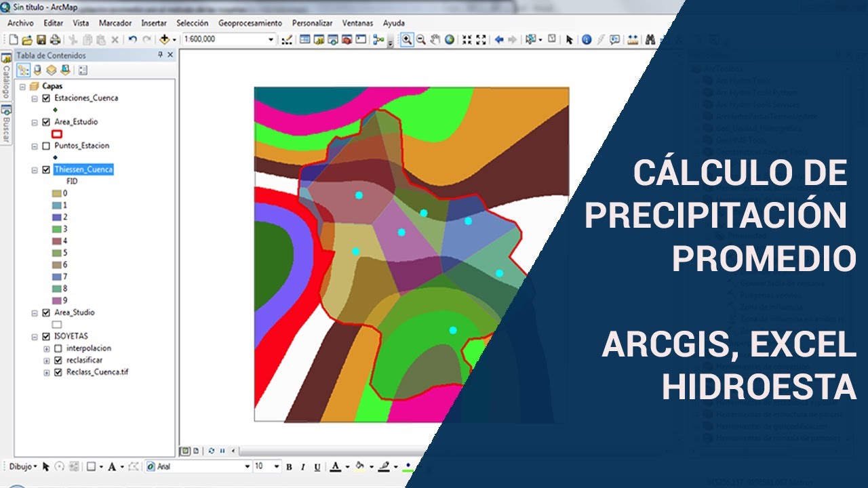Open the Search window icon in toolbar
Screen dimensions: 868x488
333,40
